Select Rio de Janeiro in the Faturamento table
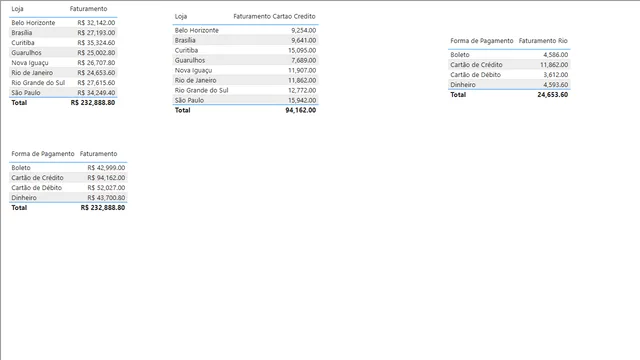Screen dimensions: 640x360 coord(32,73)
